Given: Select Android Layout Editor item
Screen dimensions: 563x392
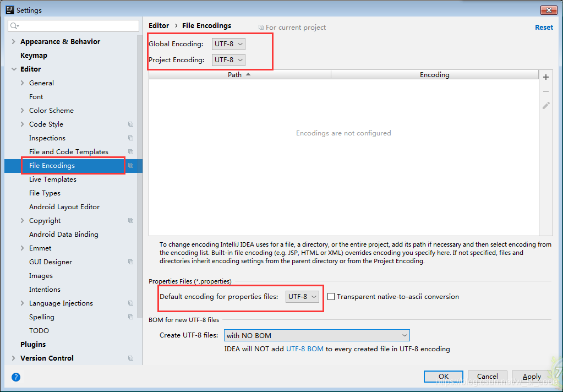Looking at the screenshot, I should [x=64, y=207].
